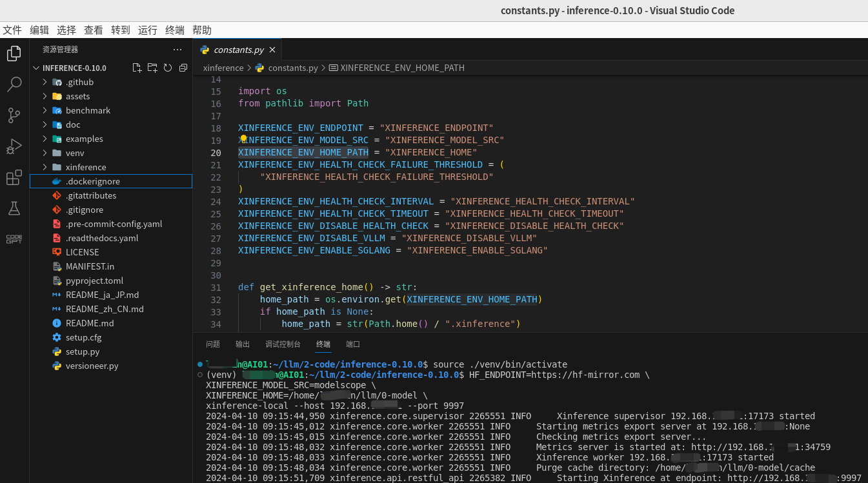This screenshot has width=868, height=483.
Task: Click line number 31 in the gutter
Action: point(216,287)
